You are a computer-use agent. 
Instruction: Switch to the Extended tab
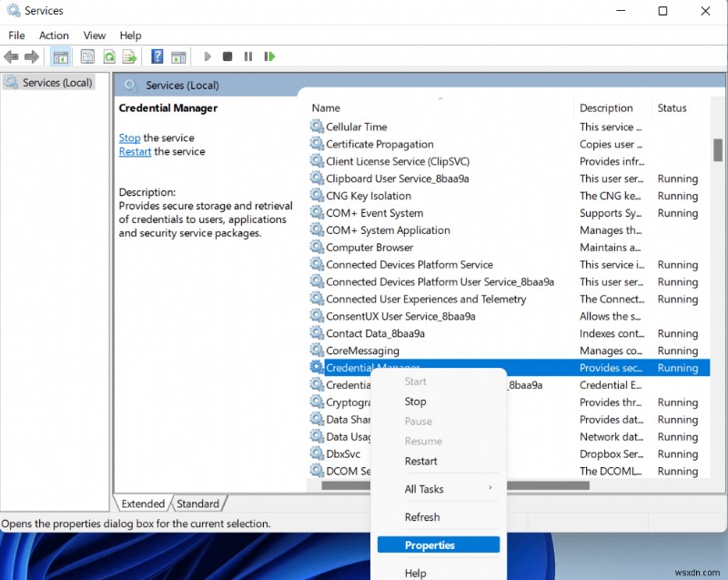(142, 503)
